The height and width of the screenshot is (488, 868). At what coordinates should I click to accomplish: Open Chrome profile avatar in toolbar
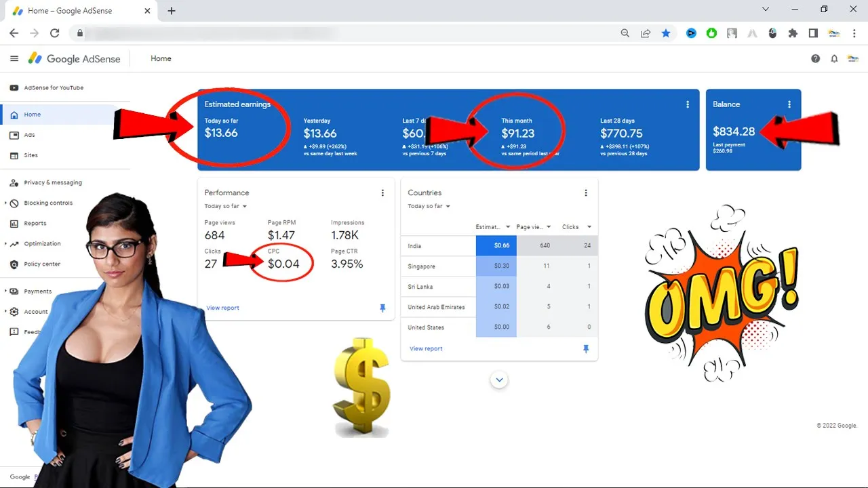click(833, 33)
